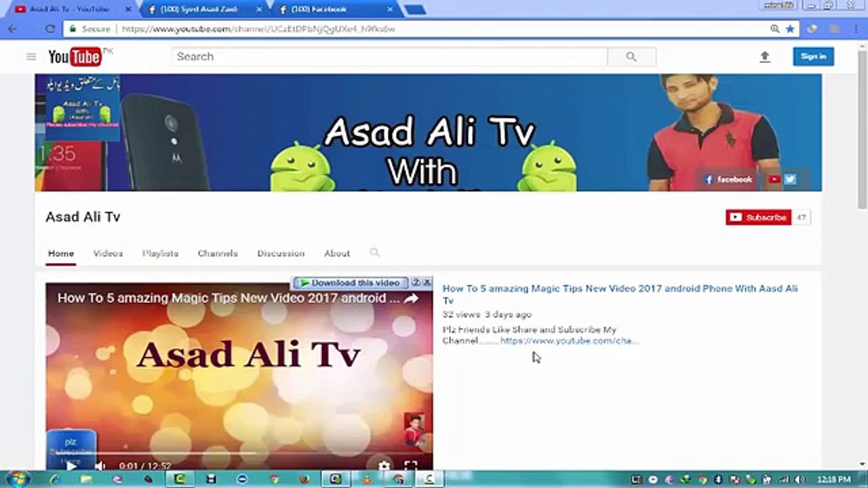Click the browser back arrow

pos(13,29)
